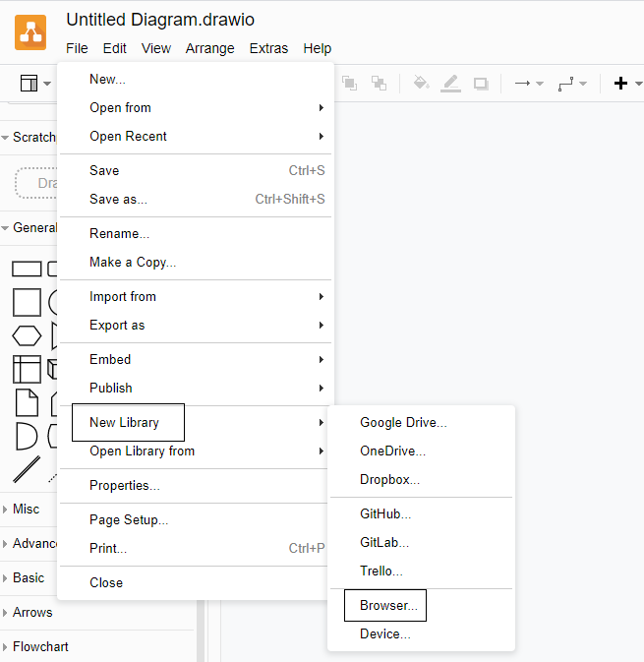Open the view layout toggle icon

(x=29, y=84)
